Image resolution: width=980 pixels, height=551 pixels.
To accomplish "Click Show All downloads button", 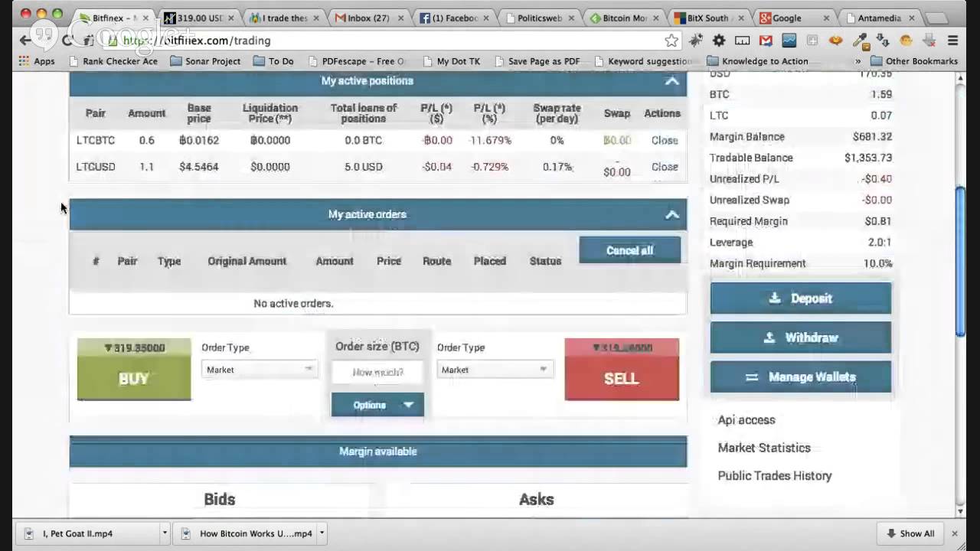I will tap(910, 533).
